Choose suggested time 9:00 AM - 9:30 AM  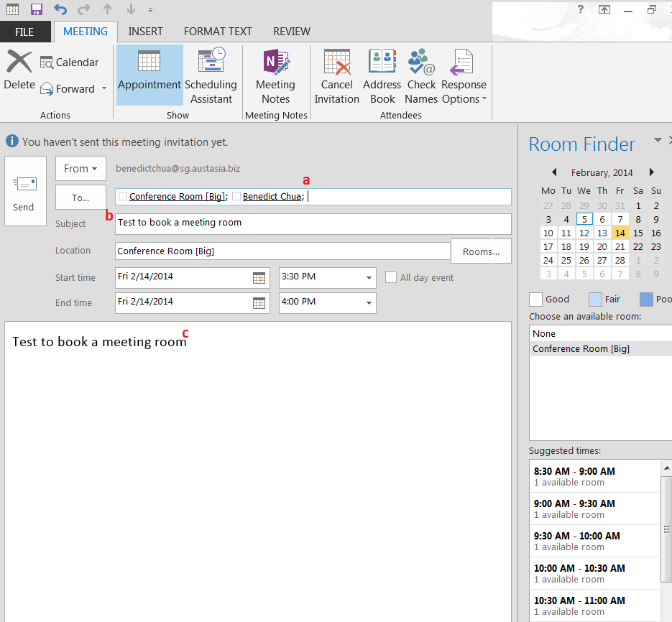click(595, 509)
